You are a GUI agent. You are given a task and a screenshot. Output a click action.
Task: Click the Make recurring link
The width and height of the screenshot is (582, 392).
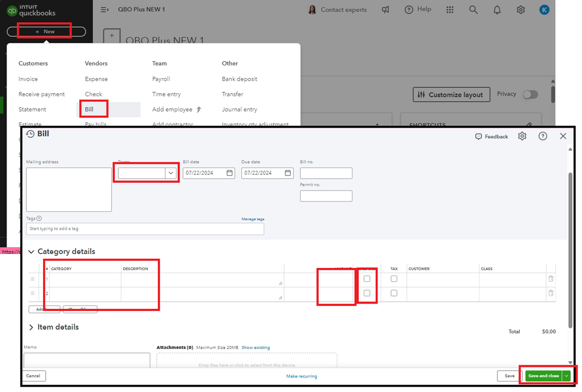301,376
